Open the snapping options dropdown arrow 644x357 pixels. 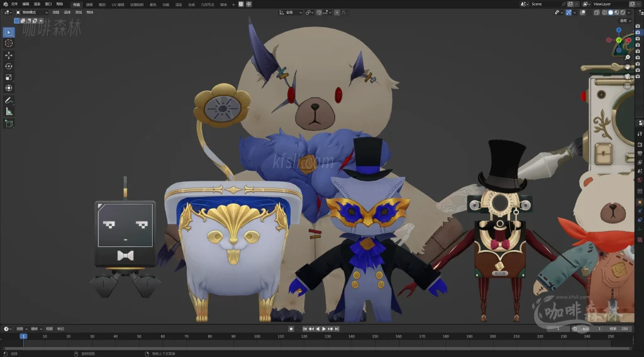330,13
